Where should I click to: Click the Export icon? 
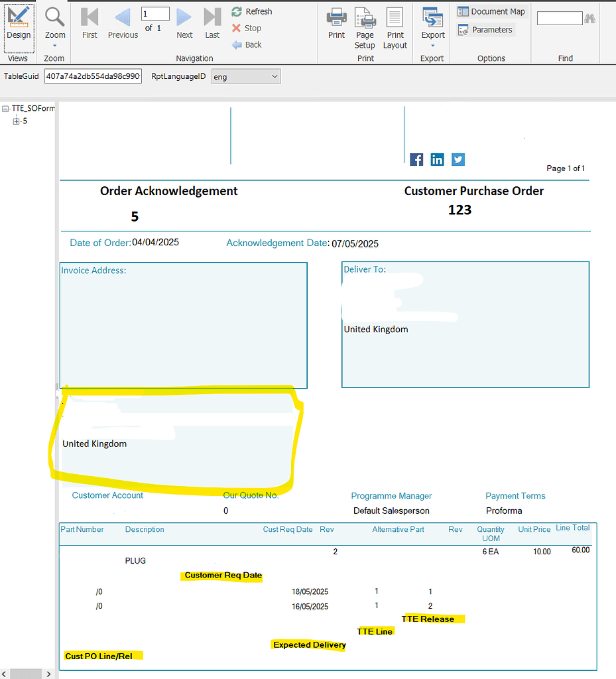(x=432, y=21)
